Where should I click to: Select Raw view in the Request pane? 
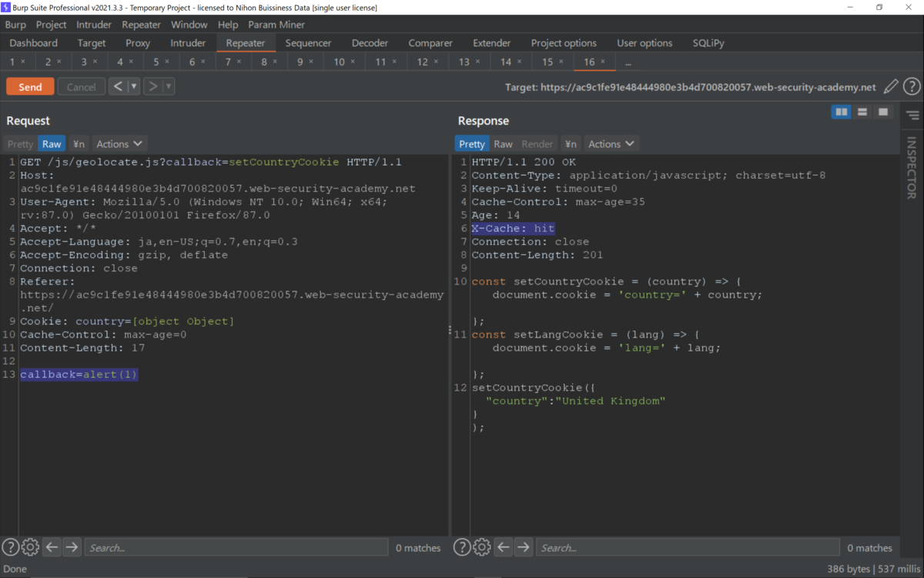[52, 144]
